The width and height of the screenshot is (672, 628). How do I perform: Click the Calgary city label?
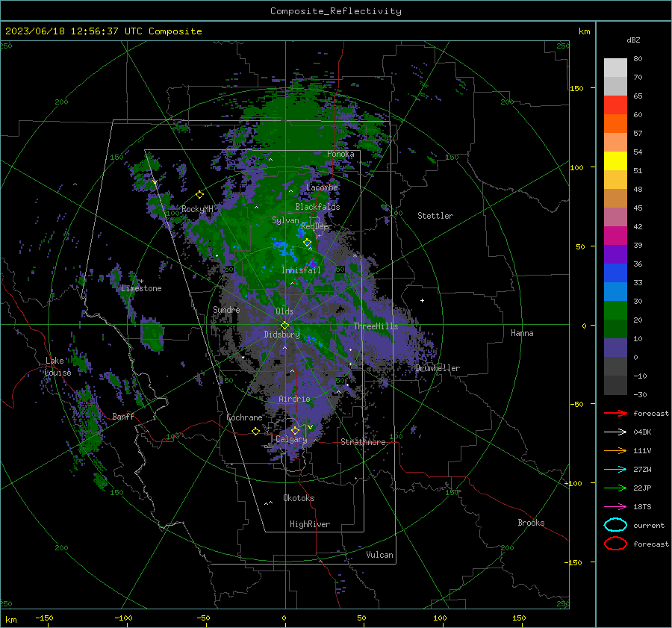point(291,439)
